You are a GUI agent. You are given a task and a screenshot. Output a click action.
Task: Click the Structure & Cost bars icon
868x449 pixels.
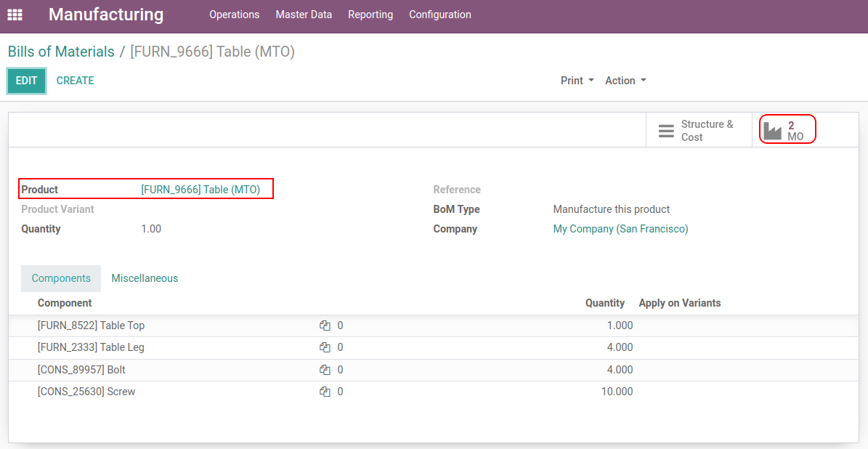(x=666, y=132)
